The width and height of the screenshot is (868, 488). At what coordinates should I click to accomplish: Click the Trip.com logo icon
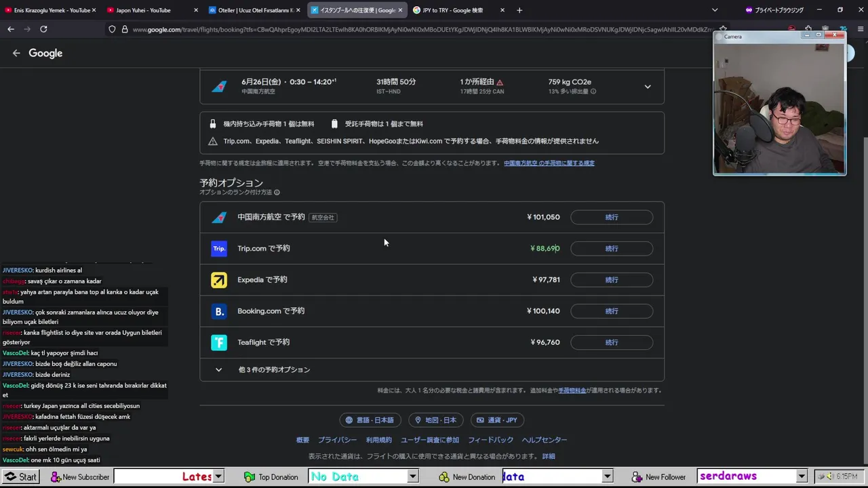point(219,249)
